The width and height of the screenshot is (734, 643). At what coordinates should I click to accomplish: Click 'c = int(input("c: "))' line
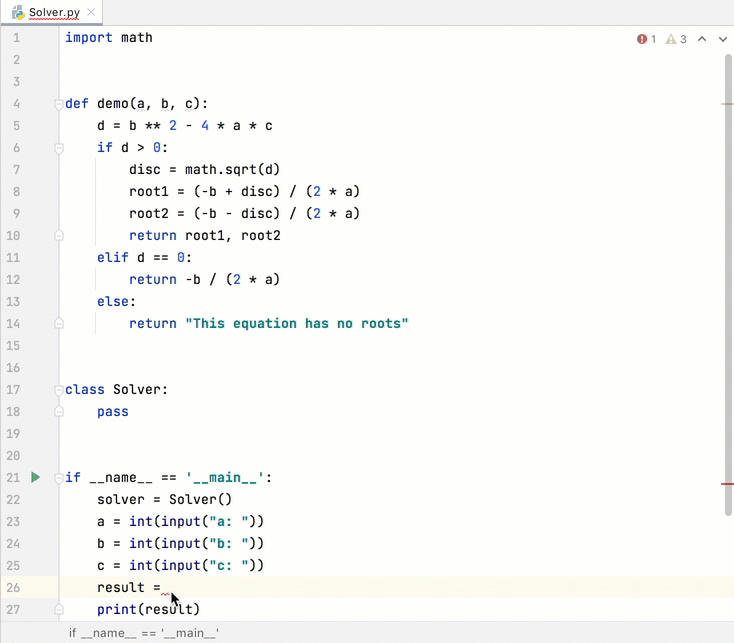click(x=180, y=565)
